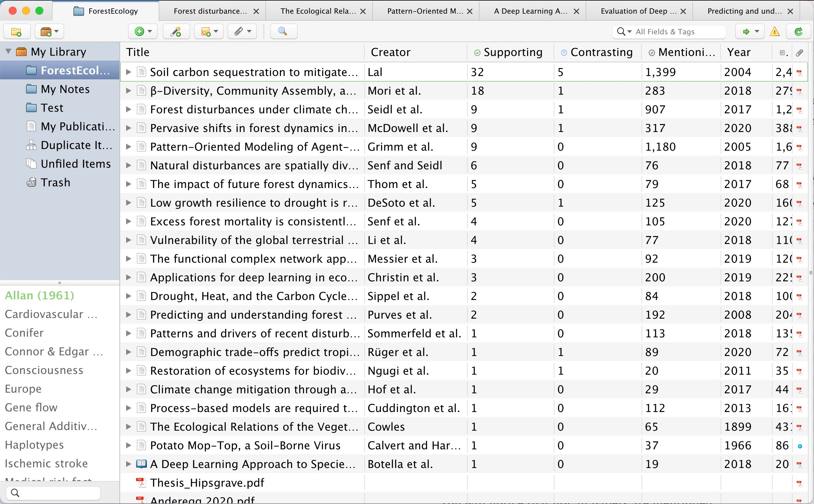This screenshot has width=814, height=504.
Task: Switch to Evaluation of Deep tab
Action: click(639, 11)
